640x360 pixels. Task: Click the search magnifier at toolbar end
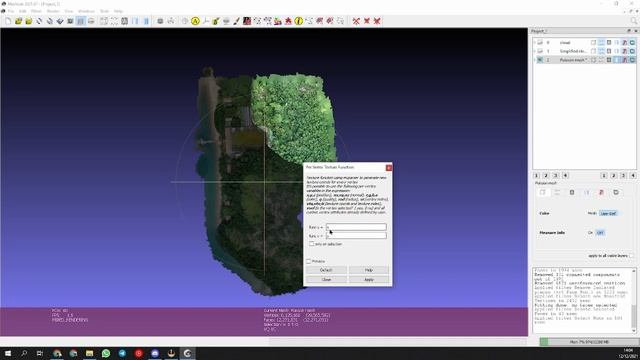point(634,21)
